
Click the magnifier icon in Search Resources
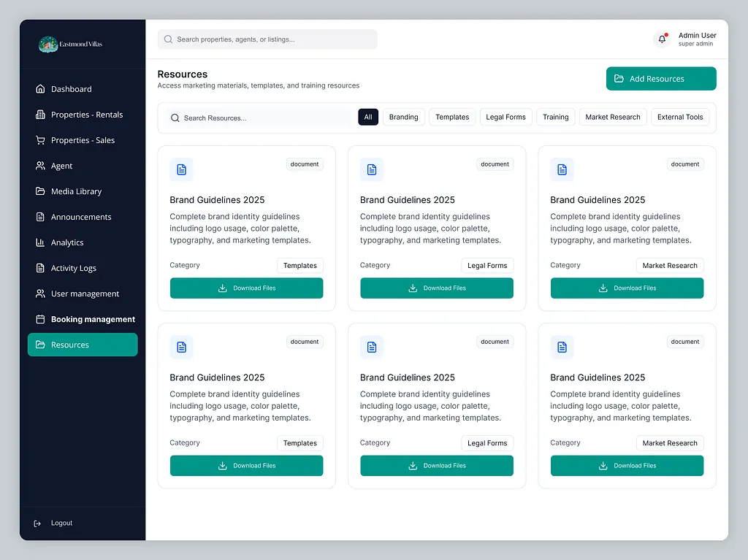point(175,118)
